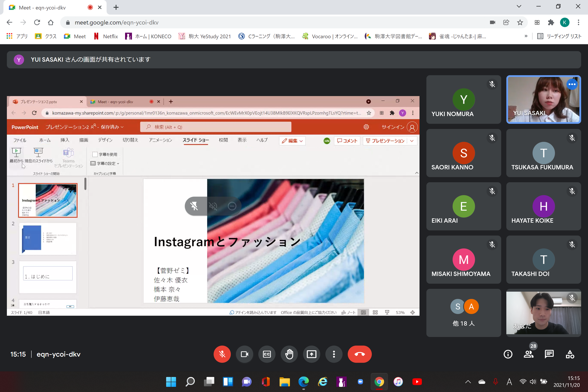Open the chat panel icon
The height and width of the screenshot is (392, 588).
549,354
